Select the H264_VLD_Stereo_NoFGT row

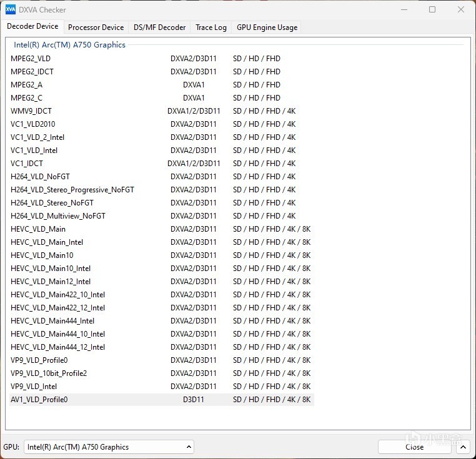pyautogui.click(x=162, y=203)
